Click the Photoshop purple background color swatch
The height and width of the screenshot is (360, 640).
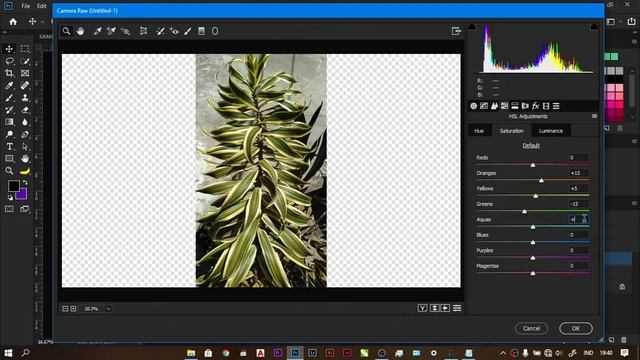click(x=23, y=195)
